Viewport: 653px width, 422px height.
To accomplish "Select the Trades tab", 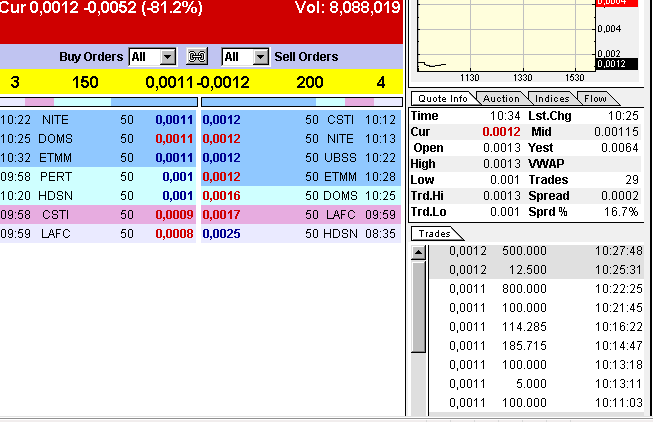I will coord(434,234).
